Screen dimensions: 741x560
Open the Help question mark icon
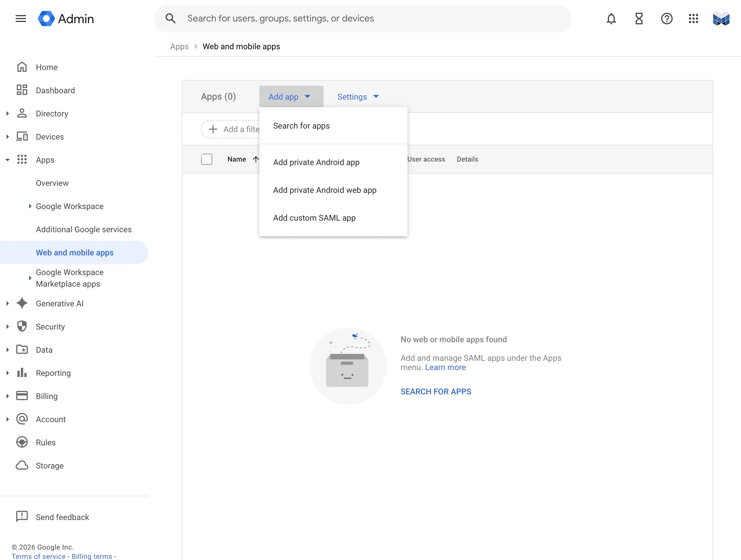(666, 19)
